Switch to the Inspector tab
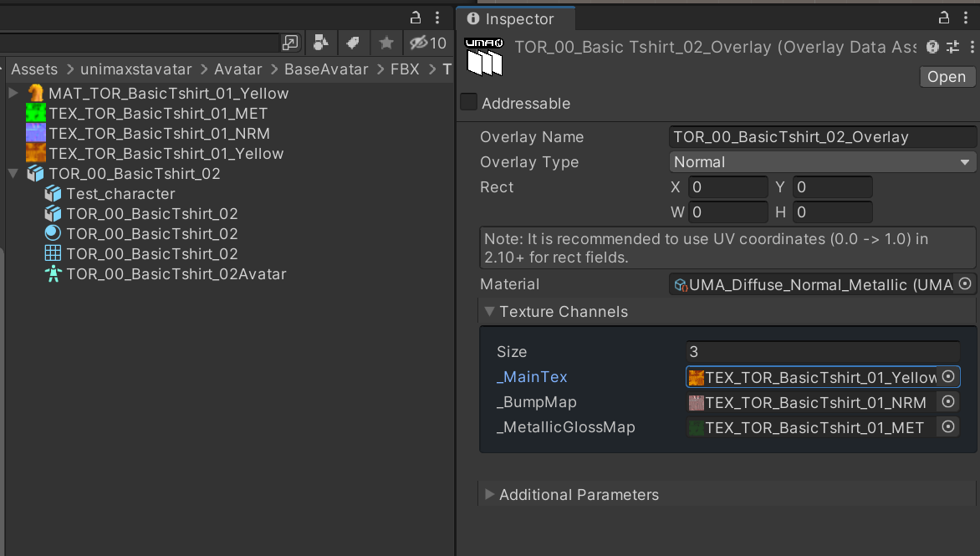 (511, 18)
